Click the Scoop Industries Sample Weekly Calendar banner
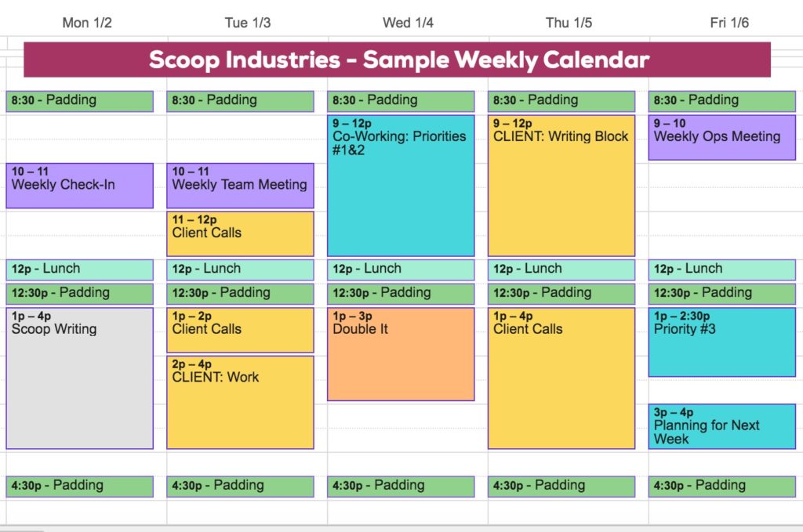The image size is (803, 532). (x=397, y=60)
